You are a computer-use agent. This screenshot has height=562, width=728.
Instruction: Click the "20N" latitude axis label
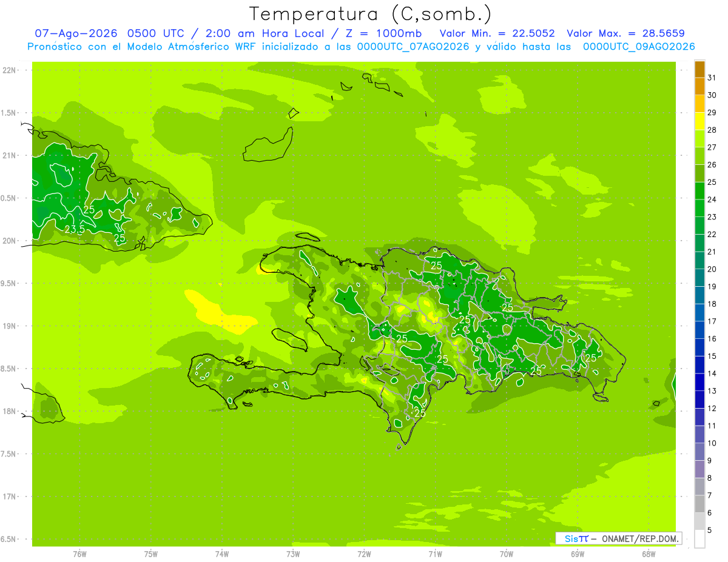pos(9,241)
